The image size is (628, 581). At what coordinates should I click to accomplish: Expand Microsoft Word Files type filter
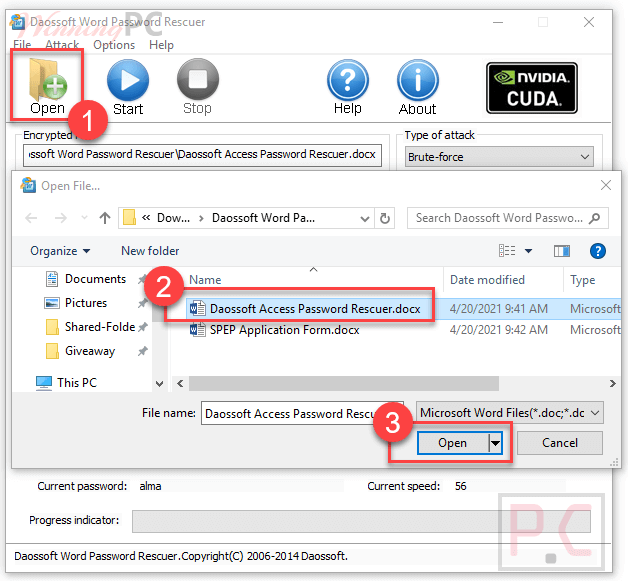tap(510, 413)
